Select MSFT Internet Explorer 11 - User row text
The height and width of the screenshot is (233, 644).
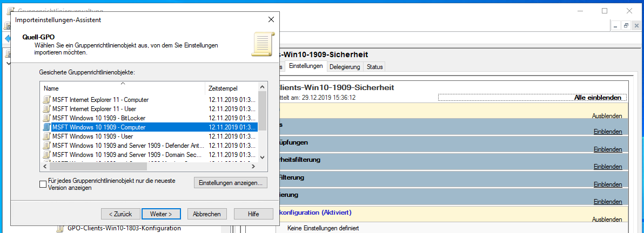click(94, 109)
